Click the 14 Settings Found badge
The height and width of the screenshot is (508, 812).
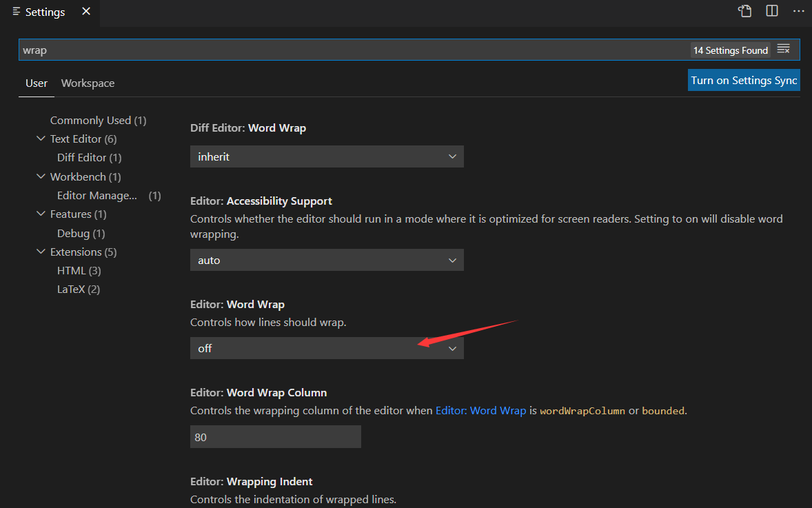click(730, 50)
